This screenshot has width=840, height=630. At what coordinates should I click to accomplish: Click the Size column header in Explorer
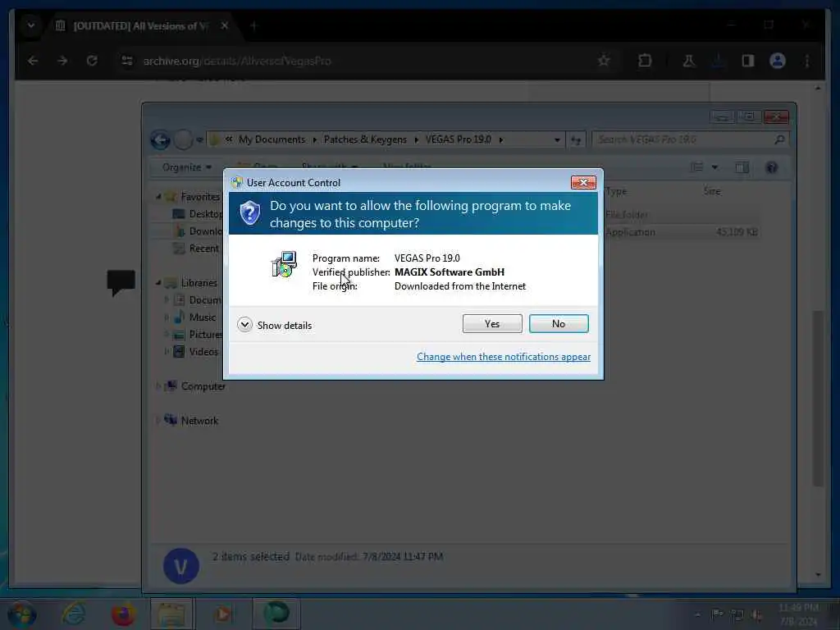pyautogui.click(x=712, y=191)
